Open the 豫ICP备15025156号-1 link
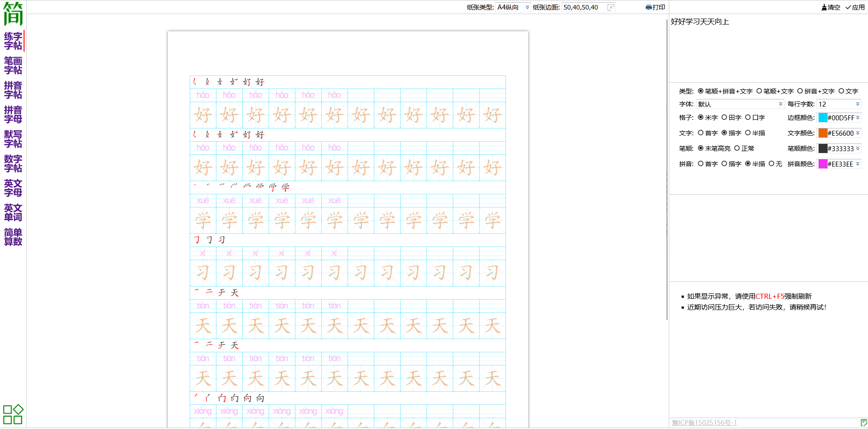 (x=704, y=423)
